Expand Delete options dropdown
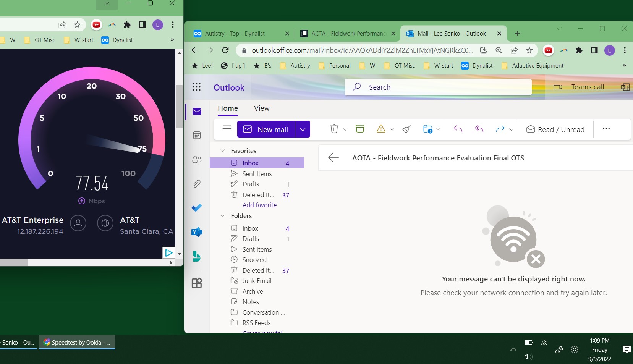Screen dimensions: 633x364 [345, 129]
